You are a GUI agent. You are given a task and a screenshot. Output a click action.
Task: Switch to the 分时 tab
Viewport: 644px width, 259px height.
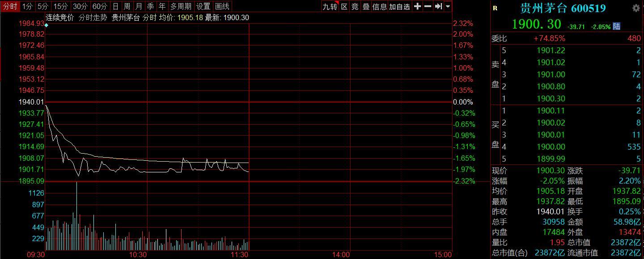coord(10,6)
